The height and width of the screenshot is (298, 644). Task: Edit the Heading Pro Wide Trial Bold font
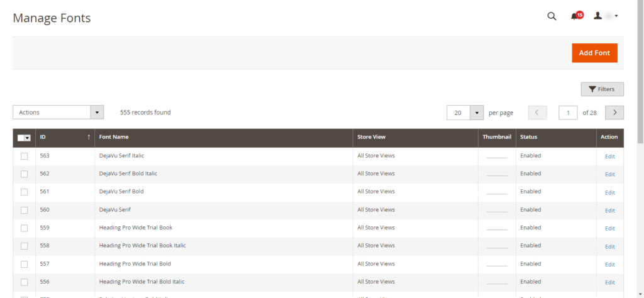(609, 265)
